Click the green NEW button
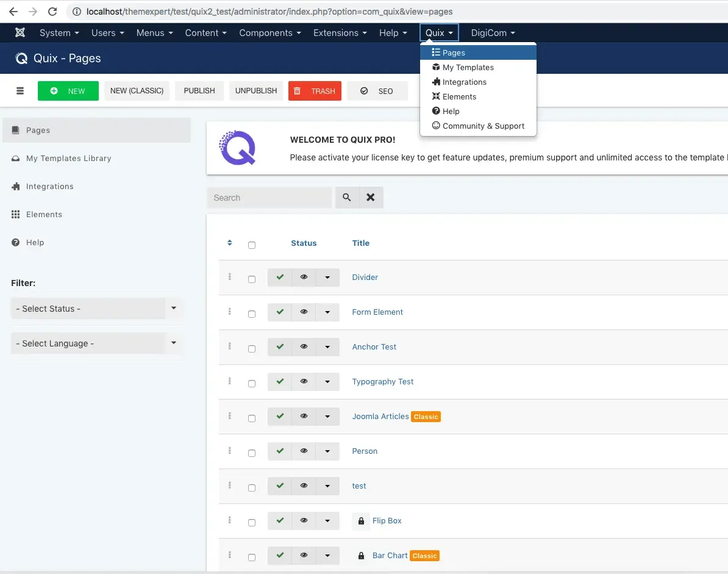 pos(68,91)
